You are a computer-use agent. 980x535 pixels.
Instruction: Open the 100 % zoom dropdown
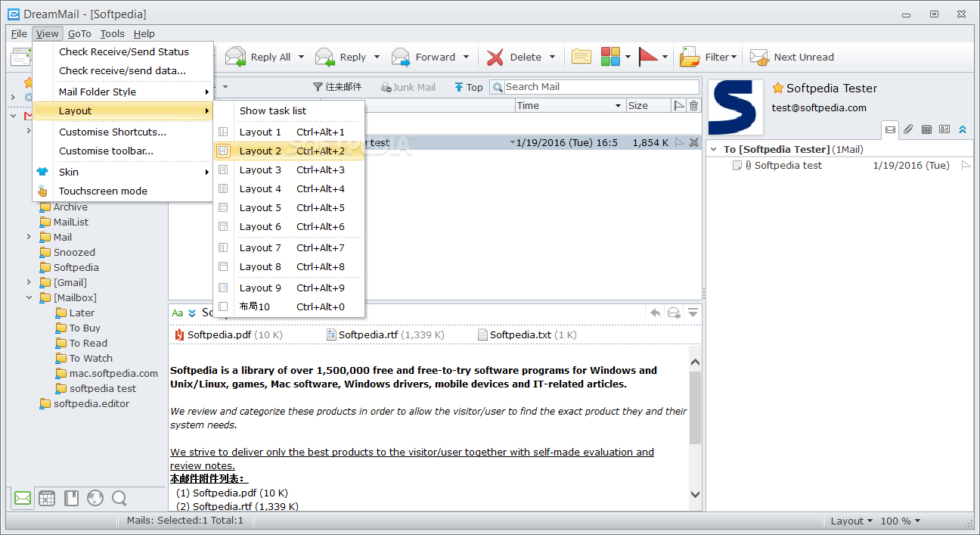tap(901, 521)
